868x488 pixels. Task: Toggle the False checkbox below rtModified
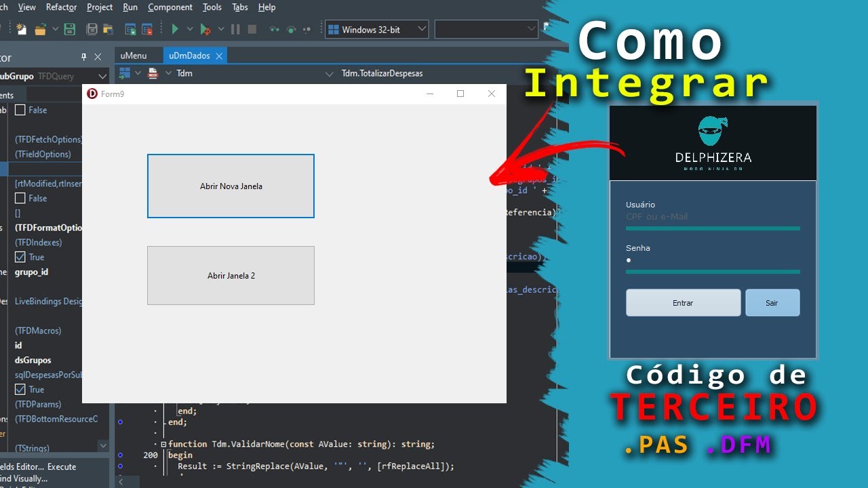pos(20,199)
